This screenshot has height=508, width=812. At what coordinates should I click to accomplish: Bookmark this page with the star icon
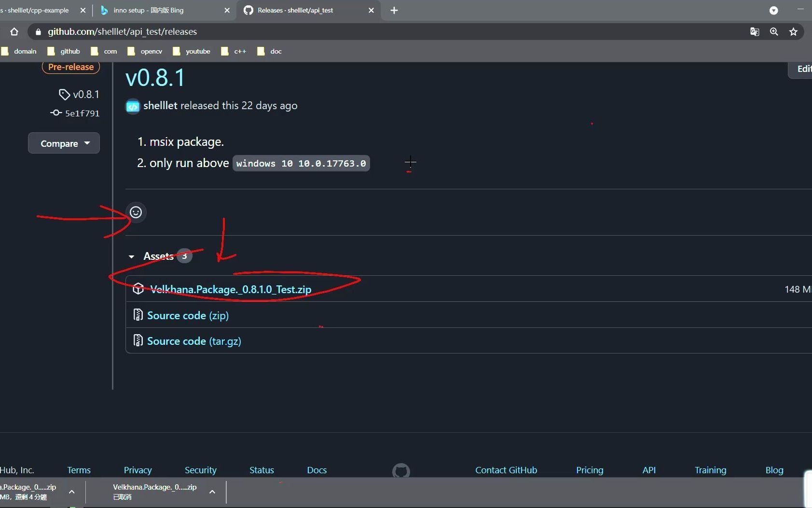pyautogui.click(x=793, y=31)
